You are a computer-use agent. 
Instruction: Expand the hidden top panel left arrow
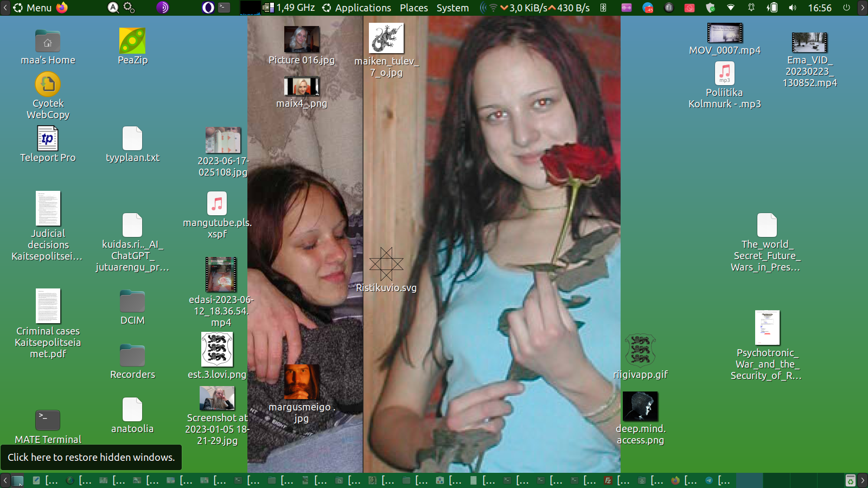point(5,8)
